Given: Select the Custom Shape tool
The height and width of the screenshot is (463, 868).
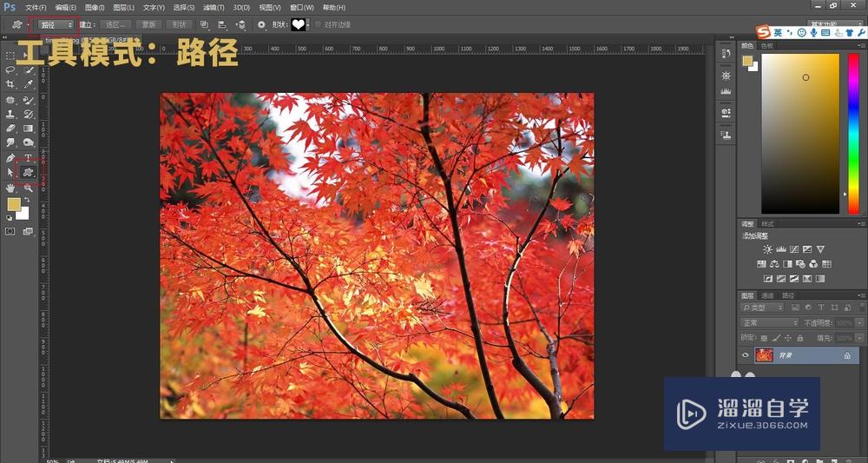Looking at the screenshot, I should point(29,173).
